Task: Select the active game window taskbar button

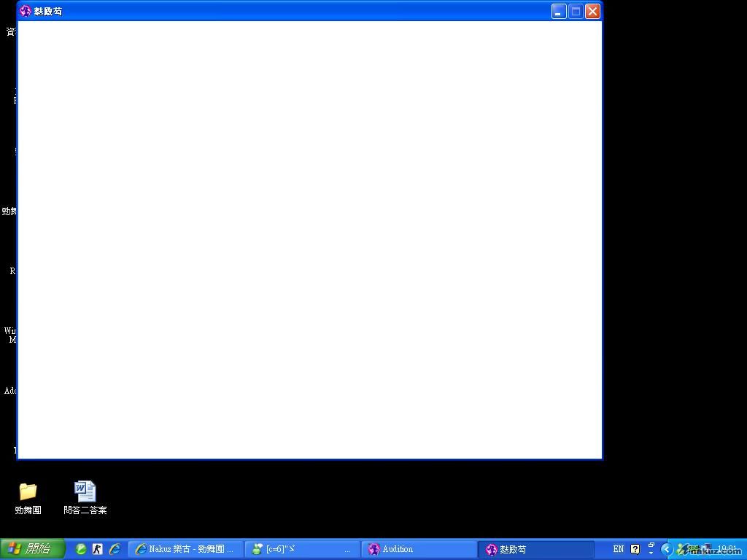Action: point(536,549)
